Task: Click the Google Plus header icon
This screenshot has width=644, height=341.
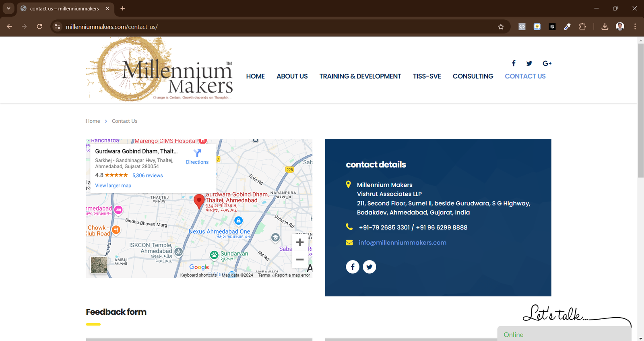Action: click(x=547, y=63)
